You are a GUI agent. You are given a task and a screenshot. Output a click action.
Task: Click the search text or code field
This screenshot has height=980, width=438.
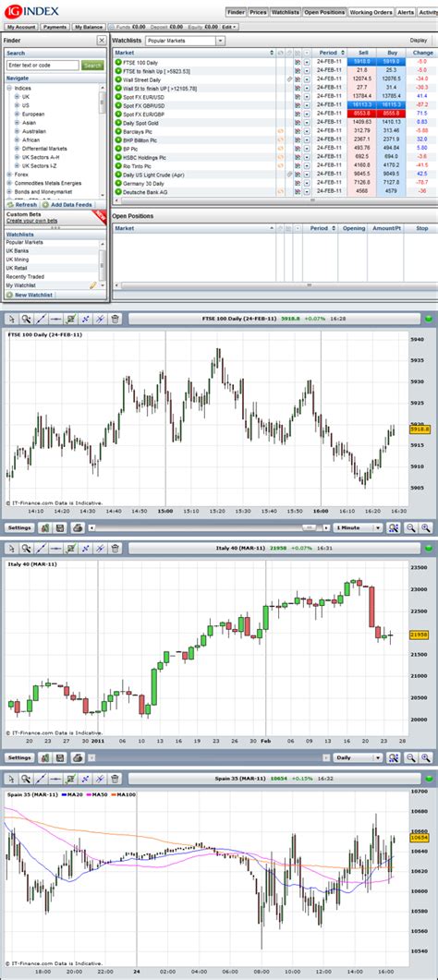(x=43, y=65)
